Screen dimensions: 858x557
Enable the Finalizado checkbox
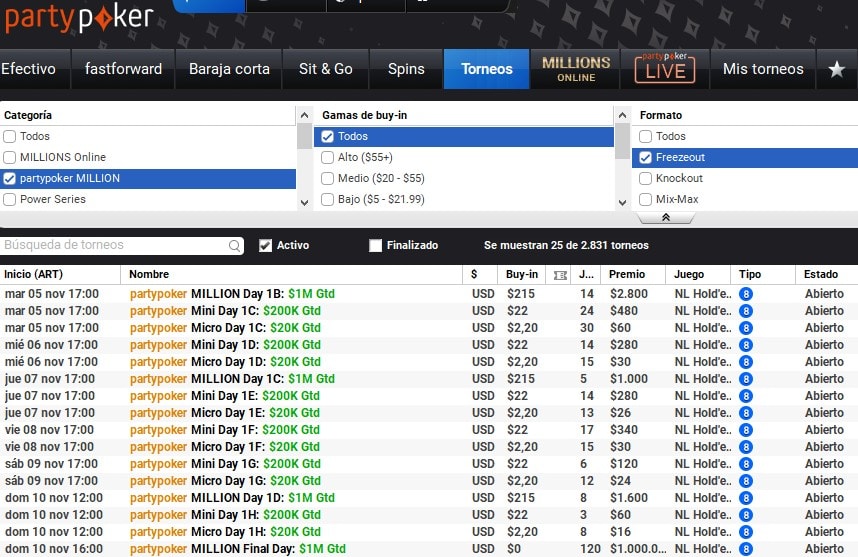coord(375,246)
